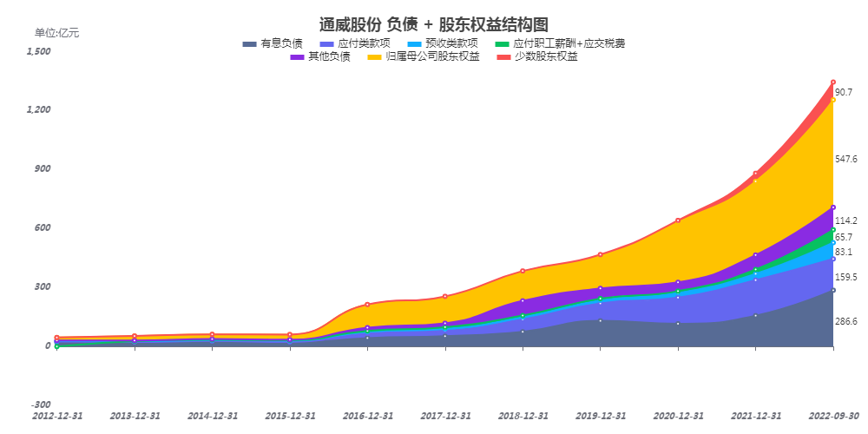Click the -300 y-axis label

pyautogui.click(x=42, y=404)
